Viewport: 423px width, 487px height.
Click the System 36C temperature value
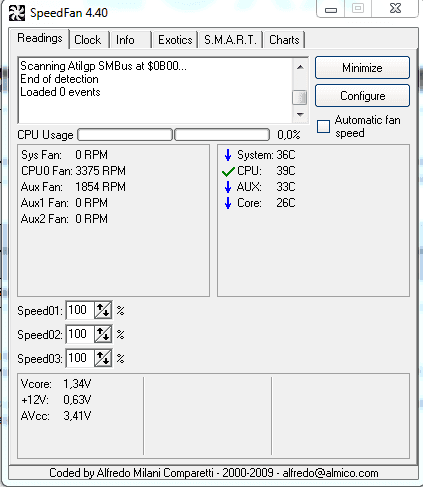point(286,155)
